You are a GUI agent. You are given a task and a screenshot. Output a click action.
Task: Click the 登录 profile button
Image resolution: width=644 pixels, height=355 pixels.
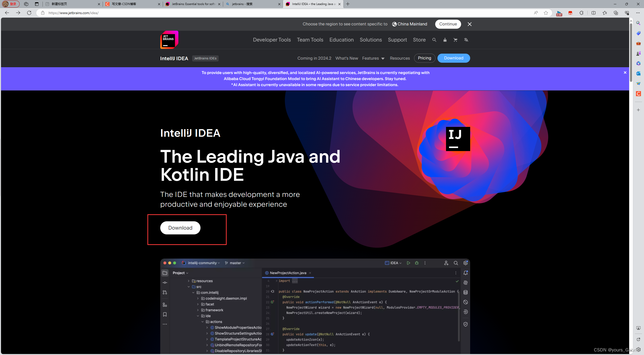(11, 4)
